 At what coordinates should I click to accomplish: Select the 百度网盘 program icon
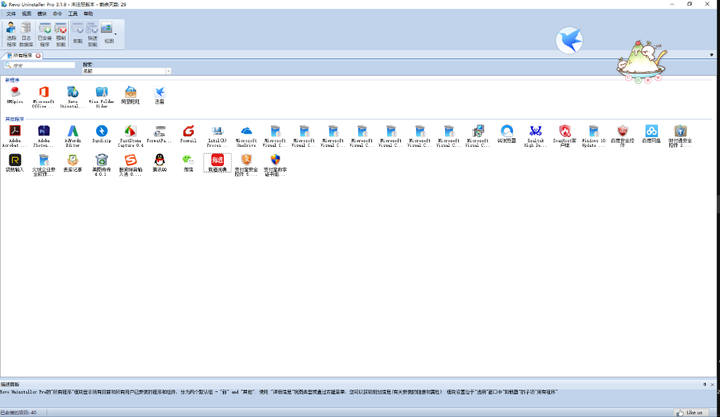click(x=651, y=134)
